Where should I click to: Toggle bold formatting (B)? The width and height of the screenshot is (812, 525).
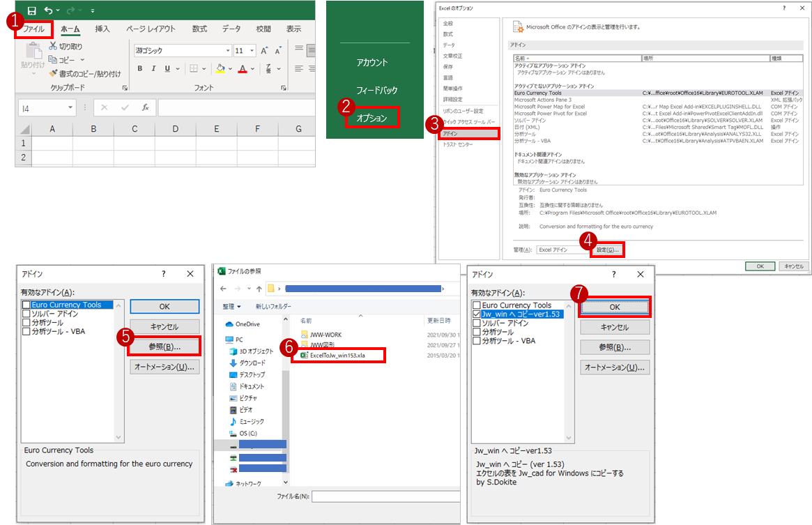point(140,68)
